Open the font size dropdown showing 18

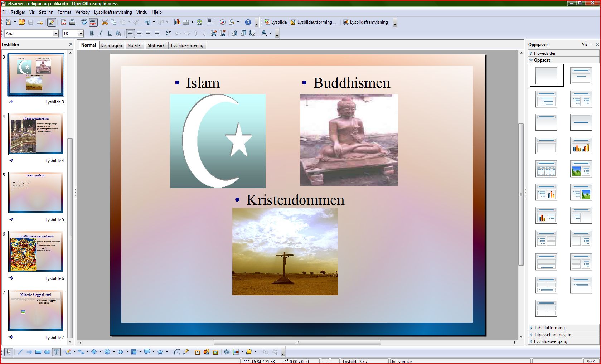point(81,33)
